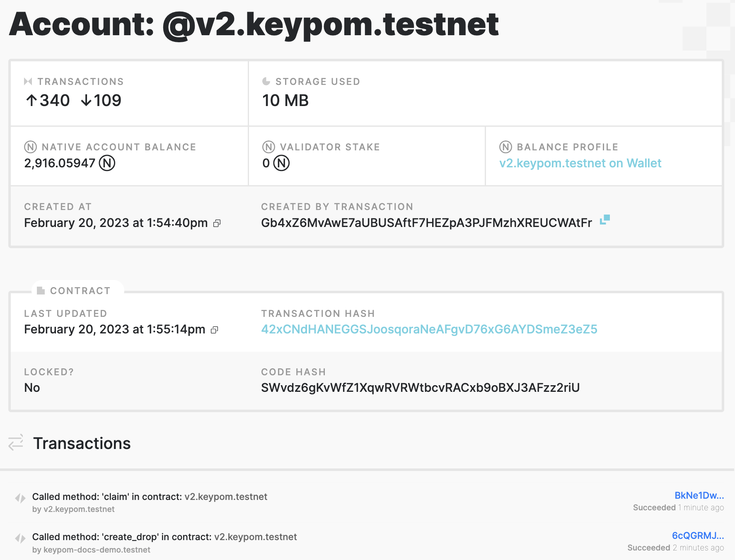735x560 pixels.
Task: Click the NEAR symbol after validator stake value
Action: pos(281,163)
